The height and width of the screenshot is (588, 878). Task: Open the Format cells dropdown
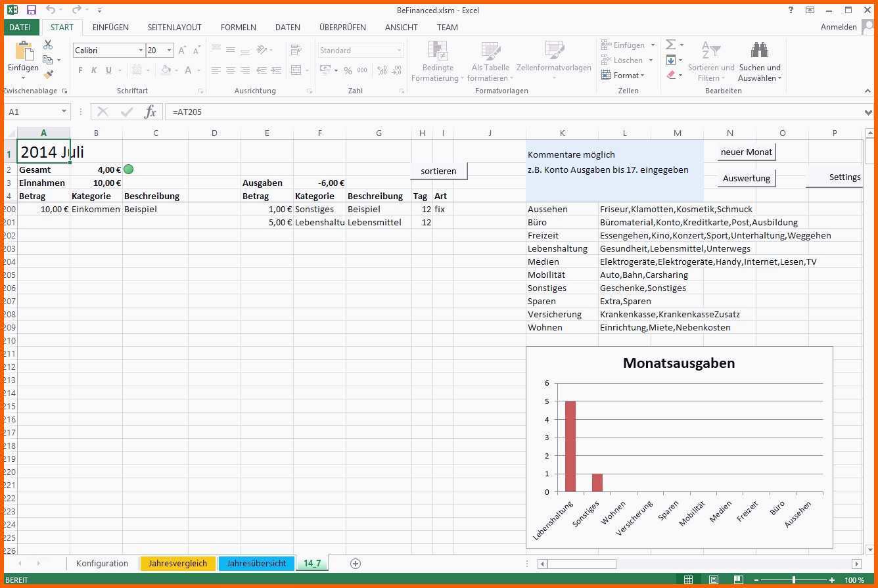[623, 76]
